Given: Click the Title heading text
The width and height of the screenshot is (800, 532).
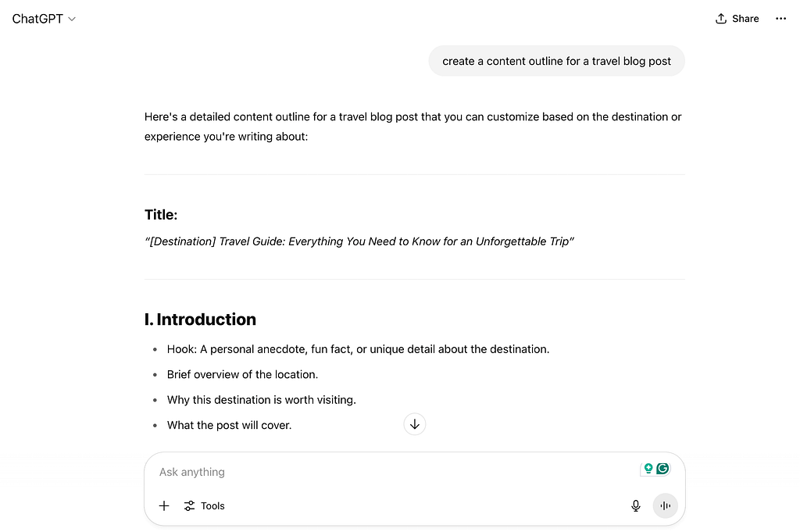Looking at the screenshot, I should [x=161, y=215].
